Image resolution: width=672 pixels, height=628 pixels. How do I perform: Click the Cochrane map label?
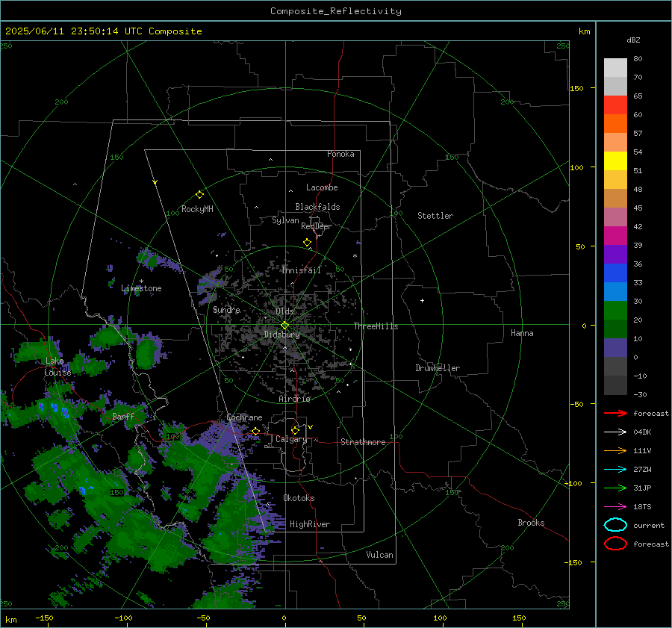[x=244, y=417]
